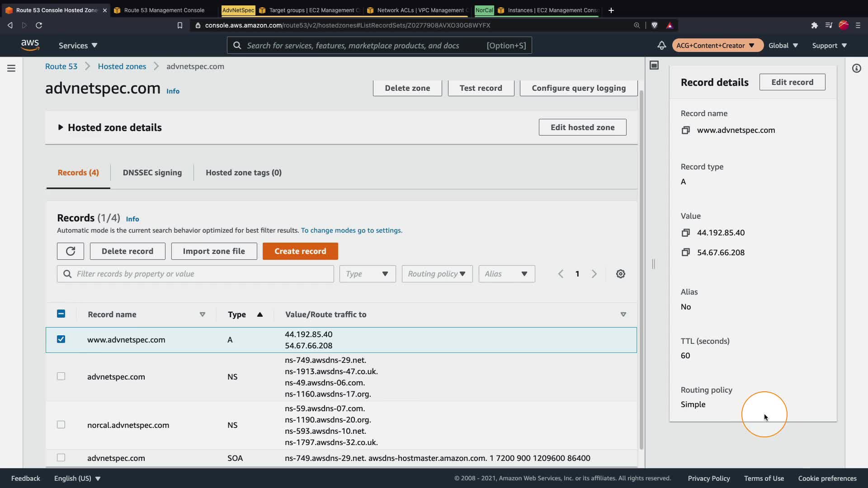Open the Hosted zone tags tab

click(243, 173)
